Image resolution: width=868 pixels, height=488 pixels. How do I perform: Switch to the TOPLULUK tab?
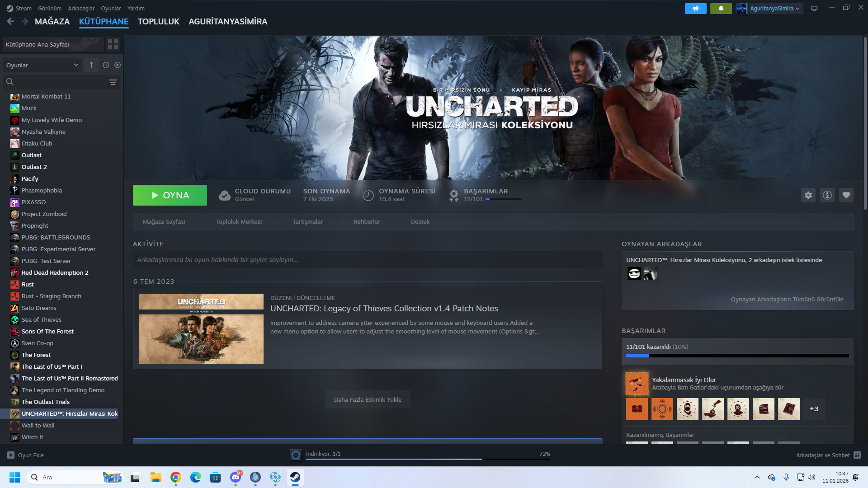[x=159, y=21]
